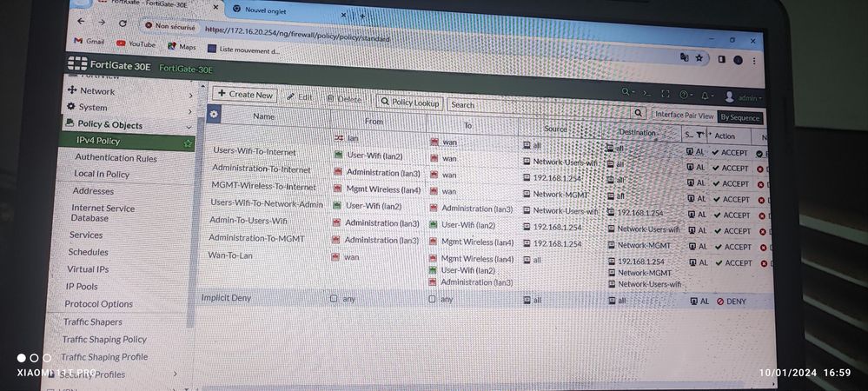Click the Non sécurisé security indicator
868x391 pixels.
coord(170,26)
